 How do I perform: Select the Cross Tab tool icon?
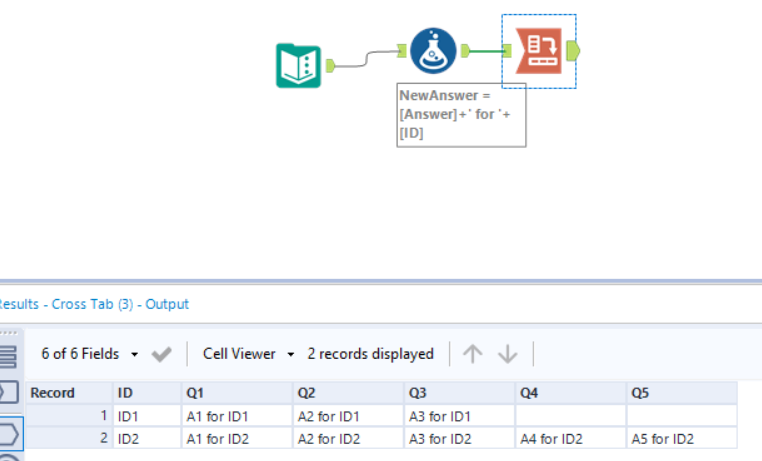539,51
